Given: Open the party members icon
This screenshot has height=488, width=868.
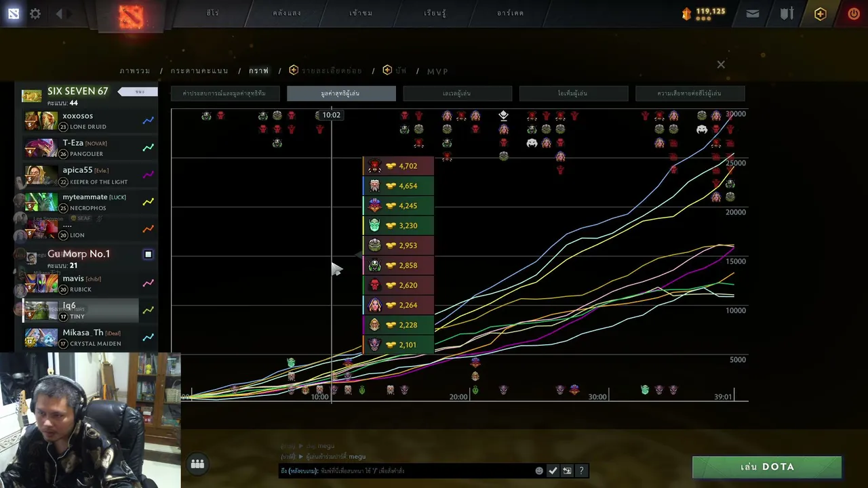Looking at the screenshot, I should [x=197, y=464].
